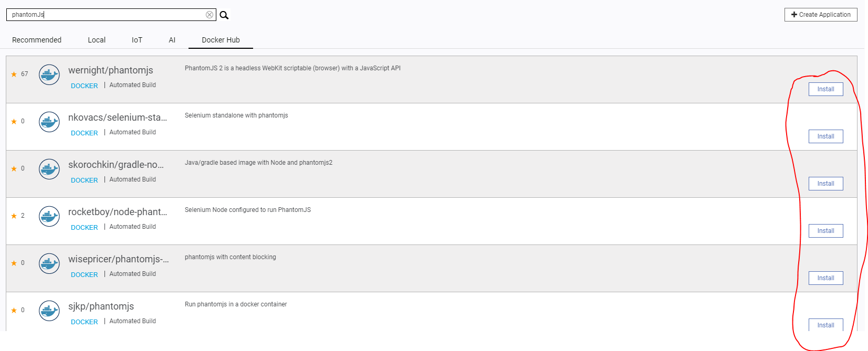Click the search magnifier icon
This screenshot has width=868, height=351.
(x=224, y=15)
